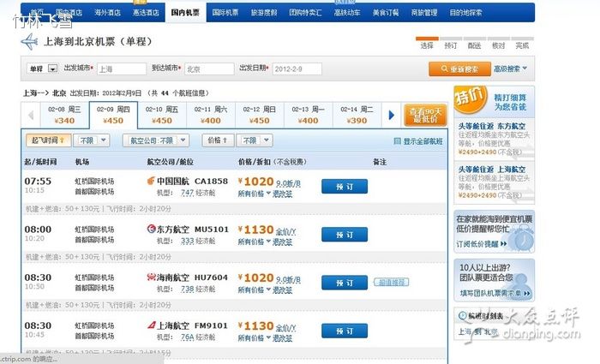The width and height of the screenshot is (600, 364).
Task: Sort flights by 价格 price
Action: [x=216, y=140]
